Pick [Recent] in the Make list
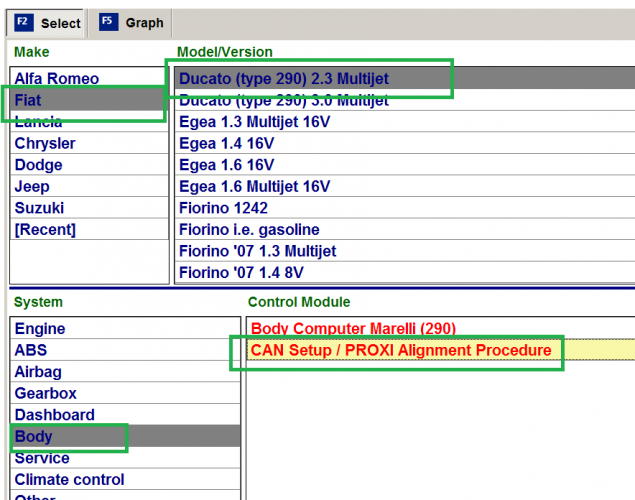The width and height of the screenshot is (635, 500). click(45, 229)
